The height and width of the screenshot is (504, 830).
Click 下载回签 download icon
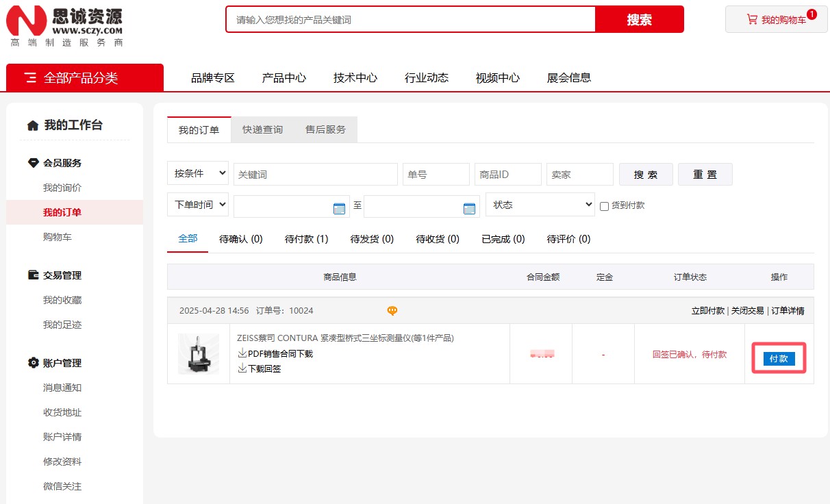[x=242, y=368]
